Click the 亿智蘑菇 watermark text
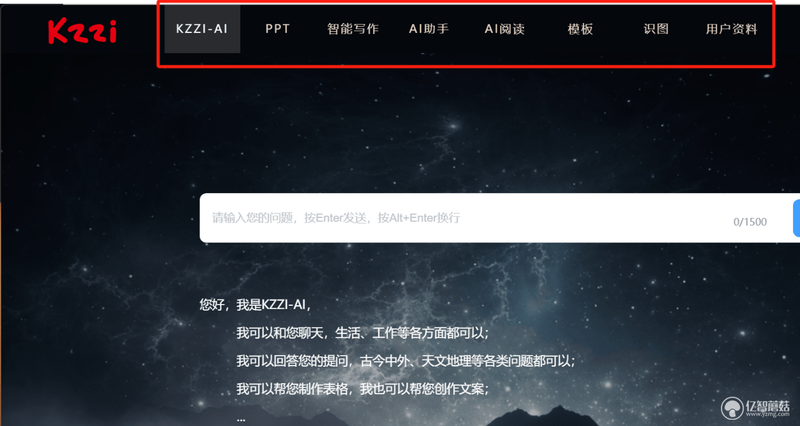The image size is (800, 426). coord(767,405)
